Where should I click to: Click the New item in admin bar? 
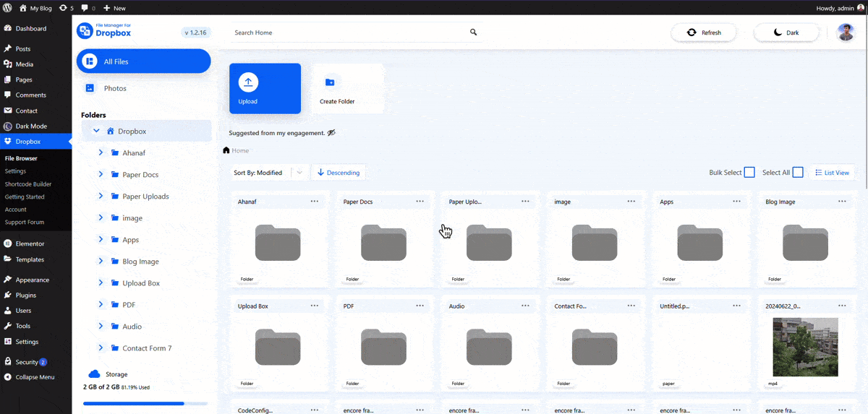pyautogui.click(x=114, y=8)
